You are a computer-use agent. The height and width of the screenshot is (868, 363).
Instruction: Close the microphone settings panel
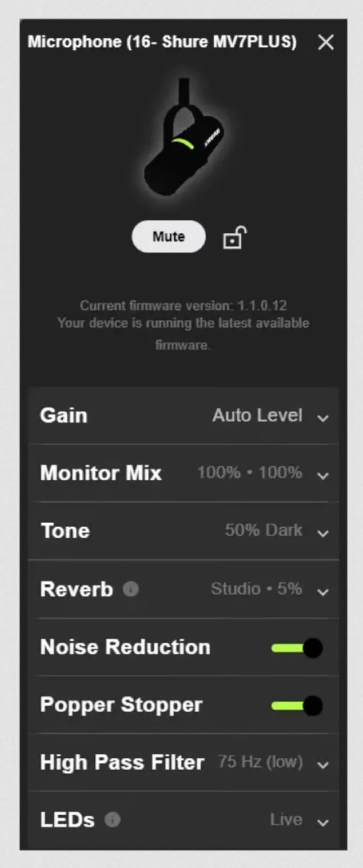[x=326, y=42]
